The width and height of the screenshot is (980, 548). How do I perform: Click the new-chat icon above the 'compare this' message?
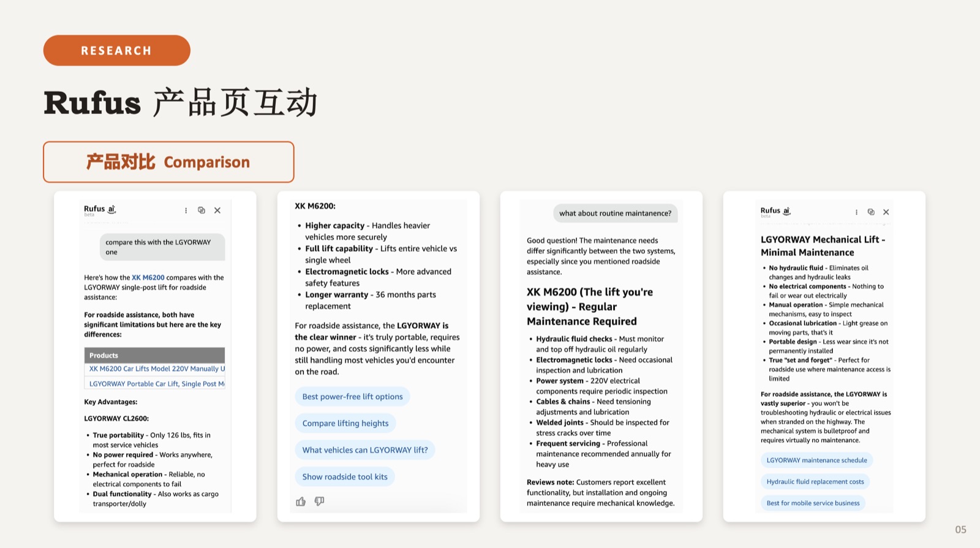coord(202,211)
